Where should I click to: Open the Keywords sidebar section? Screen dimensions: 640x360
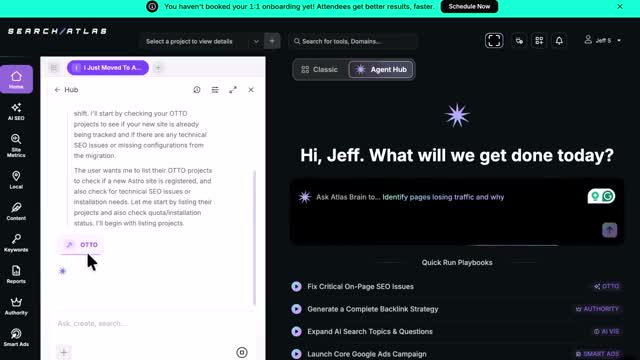coord(16,242)
